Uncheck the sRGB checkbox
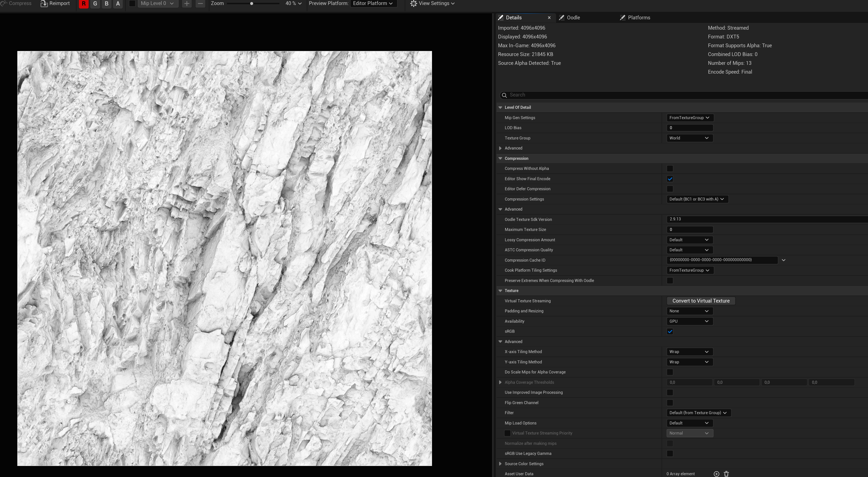This screenshot has height=477, width=868. (670, 331)
